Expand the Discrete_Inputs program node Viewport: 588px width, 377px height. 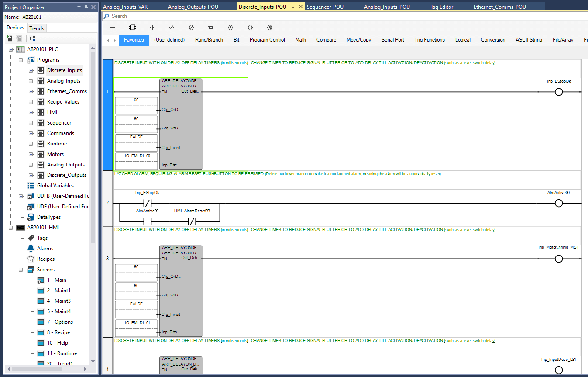(x=31, y=70)
